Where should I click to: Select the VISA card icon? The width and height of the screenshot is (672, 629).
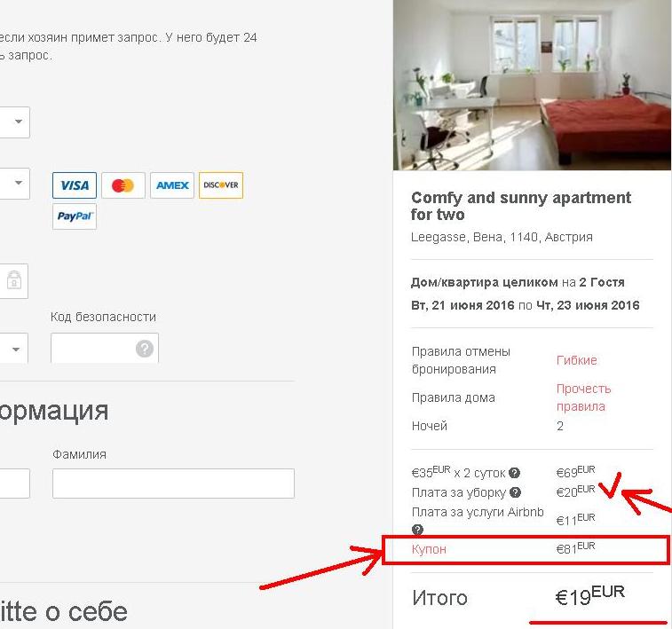point(75,185)
